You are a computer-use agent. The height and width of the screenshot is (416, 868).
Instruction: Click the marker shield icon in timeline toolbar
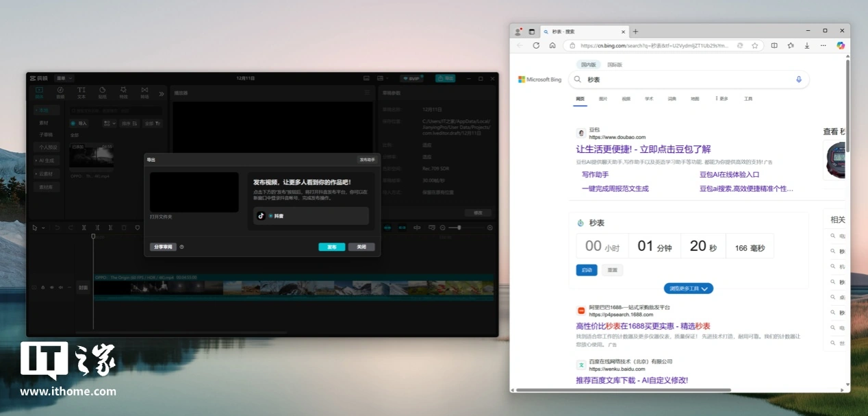(138, 228)
